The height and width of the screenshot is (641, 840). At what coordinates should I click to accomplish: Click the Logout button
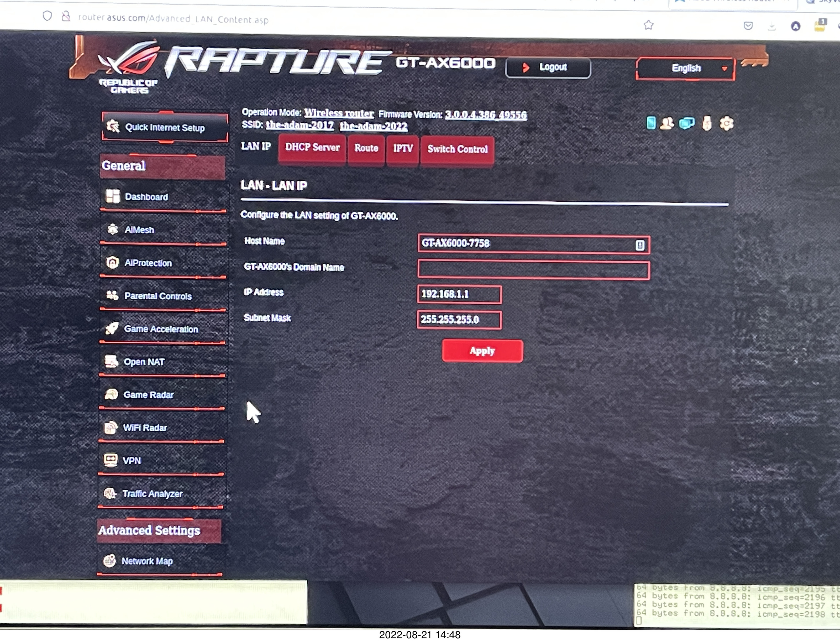pyautogui.click(x=548, y=68)
